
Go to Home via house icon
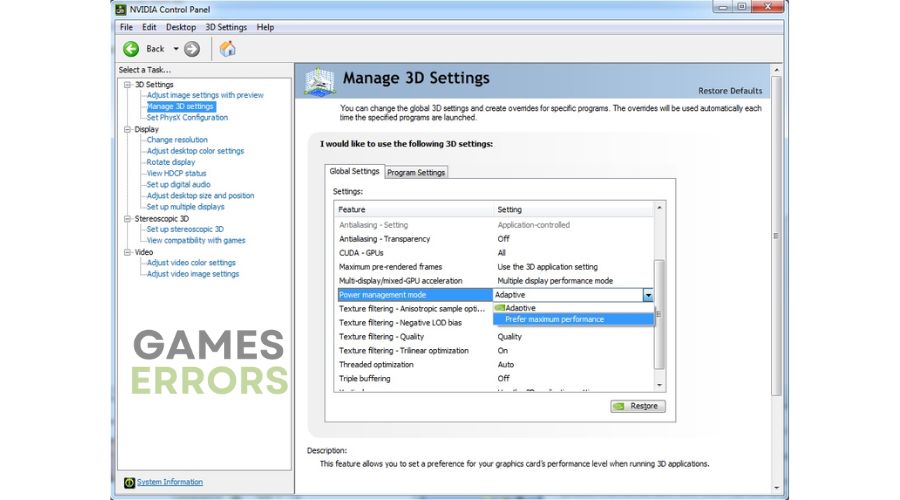(x=227, y=49)
